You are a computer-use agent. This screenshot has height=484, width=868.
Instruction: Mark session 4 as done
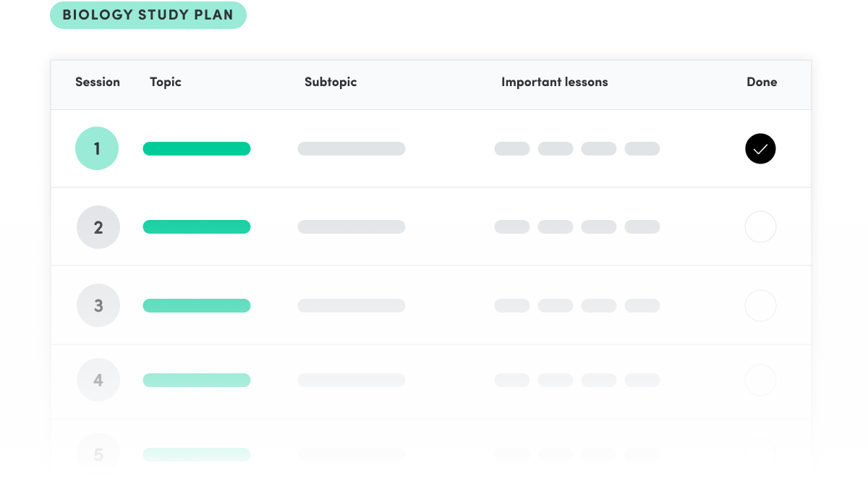(x=760, y=380)
